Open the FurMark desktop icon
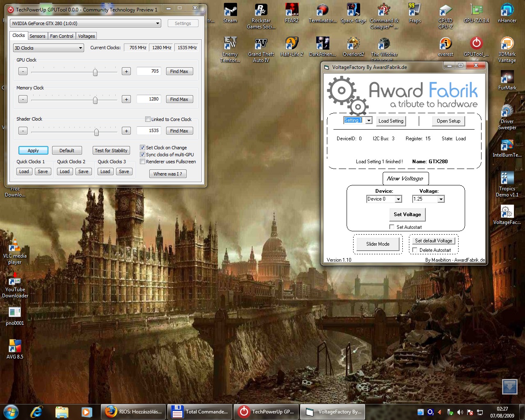Image resolution: width=525 pixels, height=420 pixels. pos(507,80)
